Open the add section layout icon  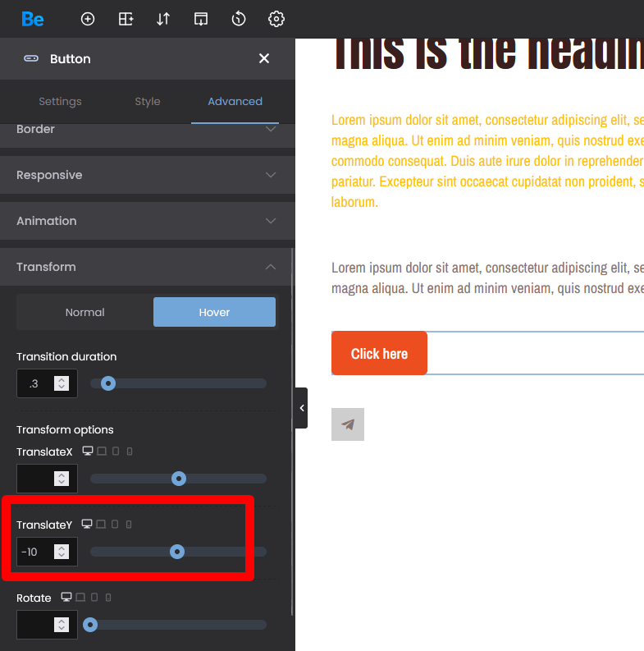click(126, 19)
